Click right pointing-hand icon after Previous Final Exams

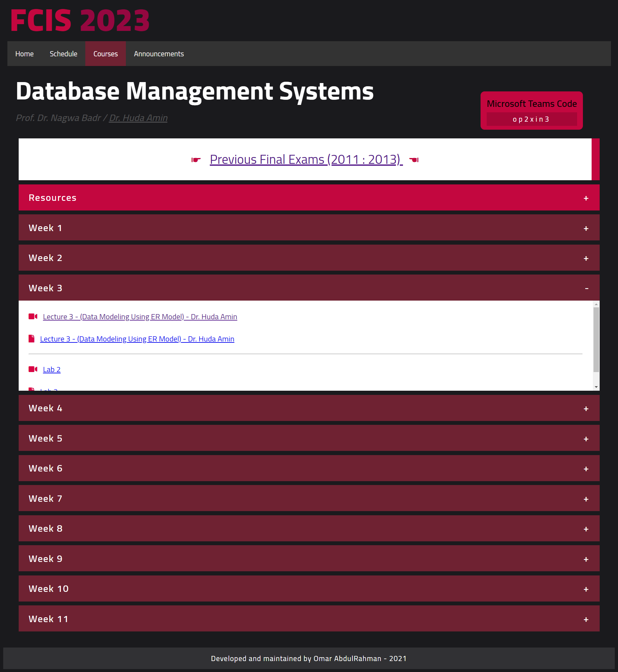click(414, 160)
